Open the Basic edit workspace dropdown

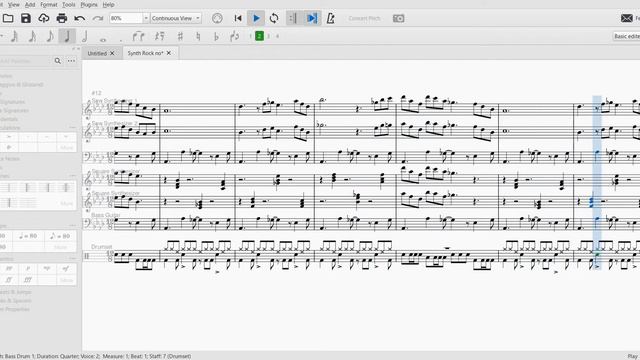[x=626, y=36]
